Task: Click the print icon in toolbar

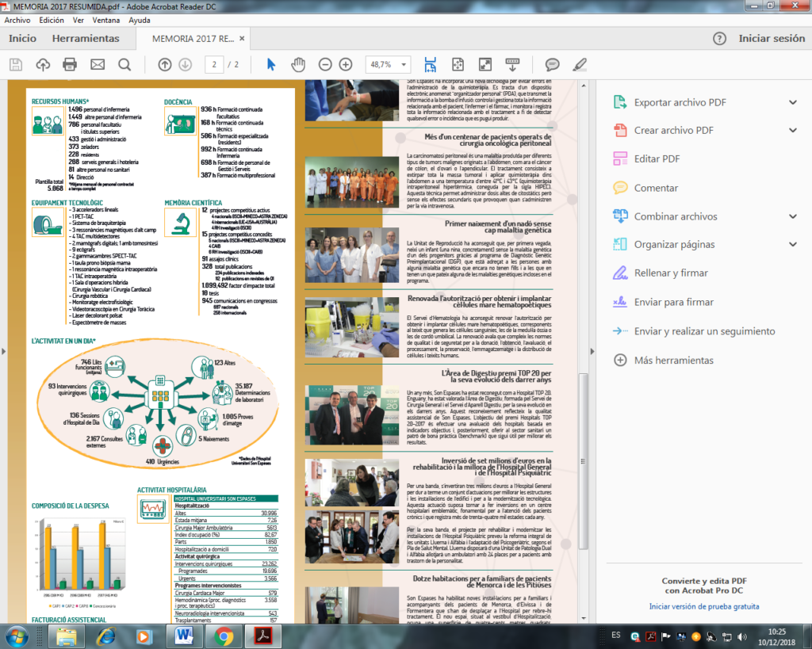Action: [70, 64]
